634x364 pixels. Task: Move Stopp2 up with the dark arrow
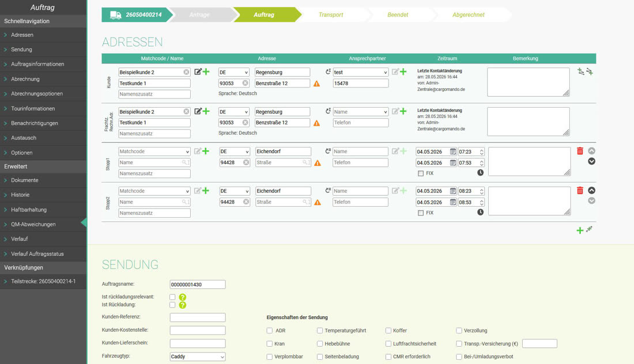(x=591, y=190)
